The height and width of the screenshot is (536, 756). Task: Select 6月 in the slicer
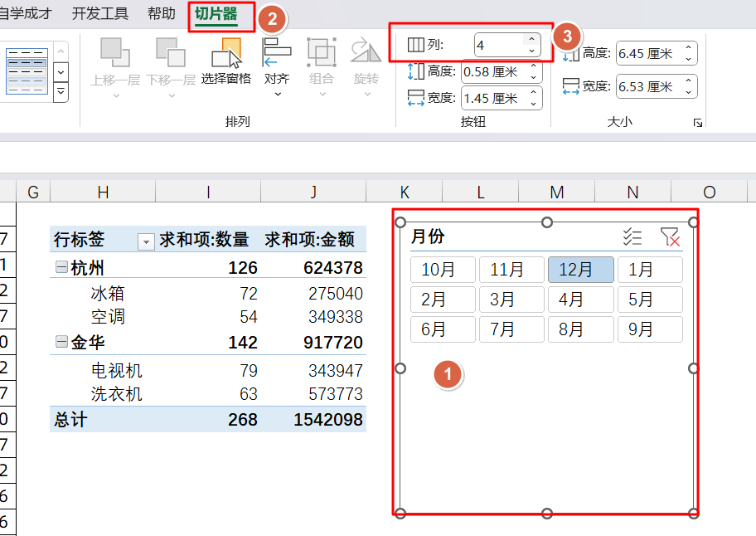coord(443,329)
